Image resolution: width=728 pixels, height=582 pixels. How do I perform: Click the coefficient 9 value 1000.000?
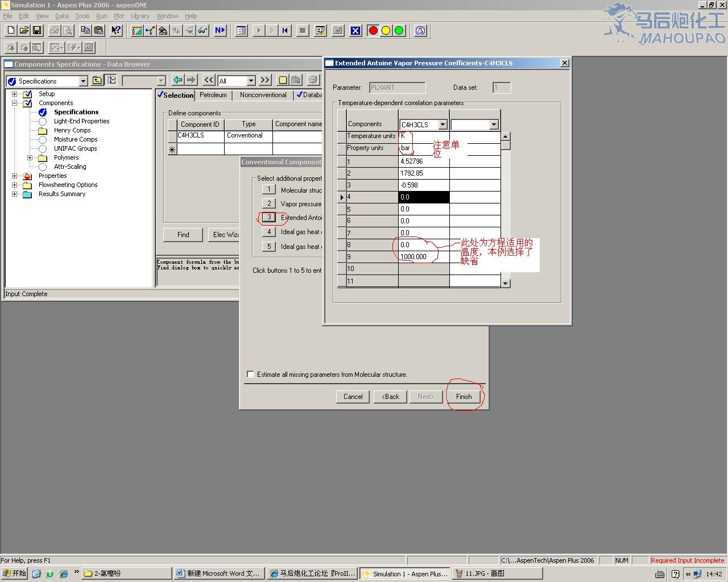(x=424, y=257)
